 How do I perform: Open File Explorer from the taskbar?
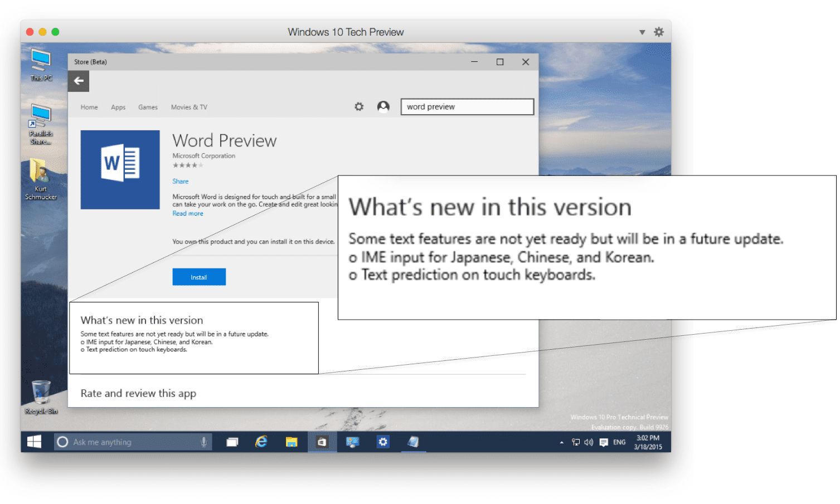[292, 442]
